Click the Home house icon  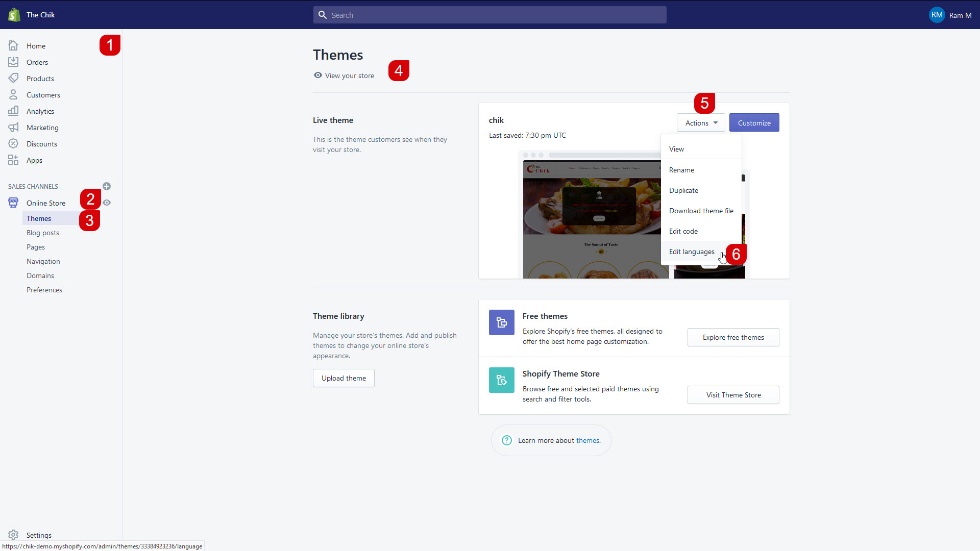[13, 46]
